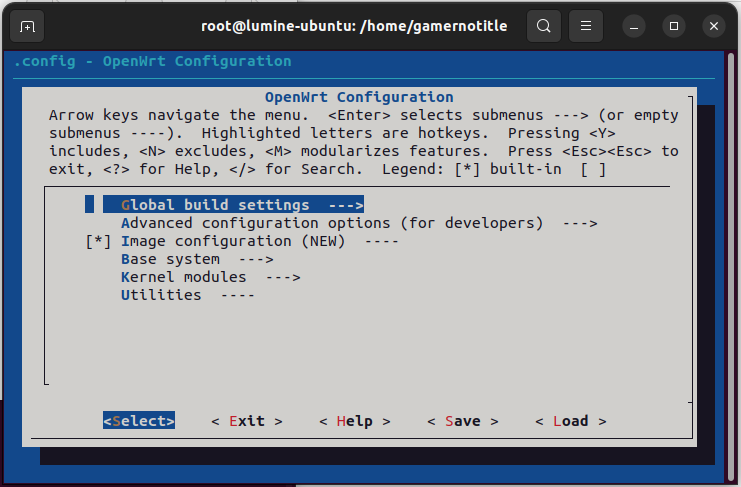
Task: Open <Help> from the bottom bar
Action: tap(355, 421)
